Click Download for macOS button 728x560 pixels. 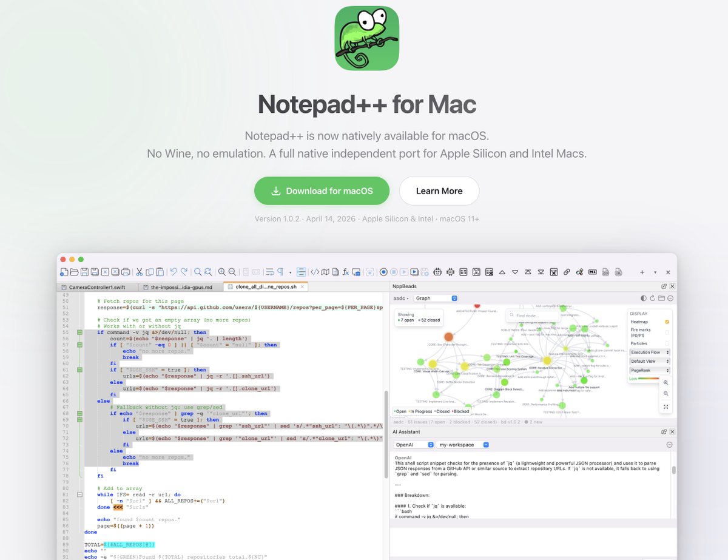tap(322, 191)
